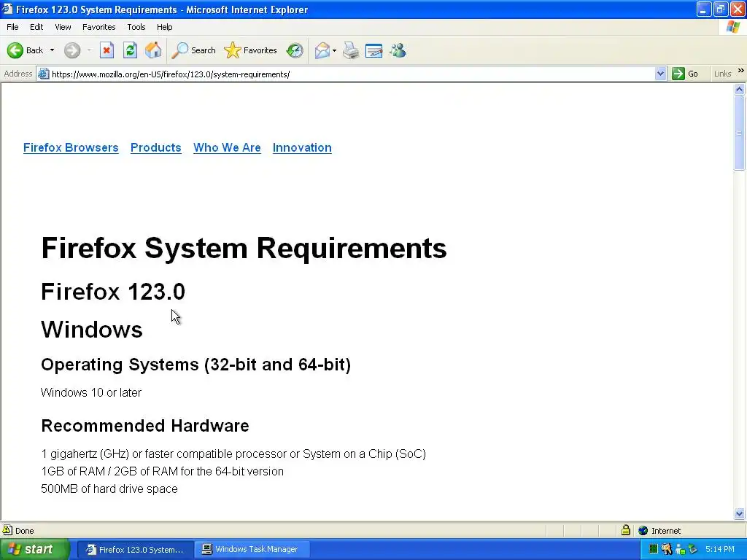Click the page icon in address bar

(43, 74)
